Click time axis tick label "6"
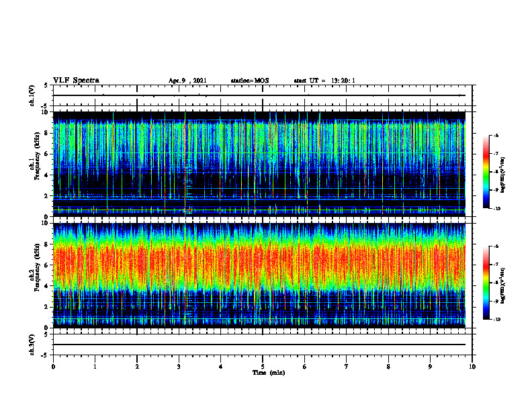 [305, 367]
